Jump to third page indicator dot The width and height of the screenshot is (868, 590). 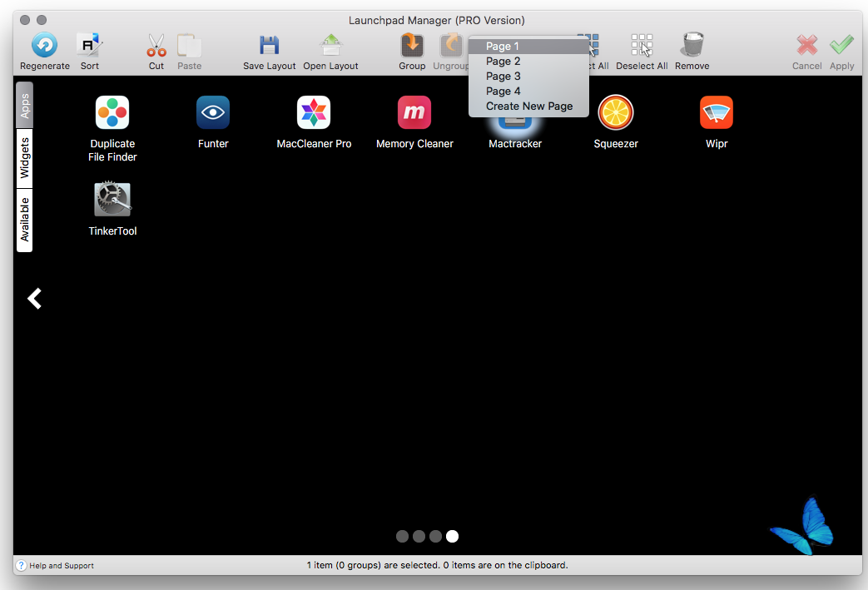(x=435, y=536)
